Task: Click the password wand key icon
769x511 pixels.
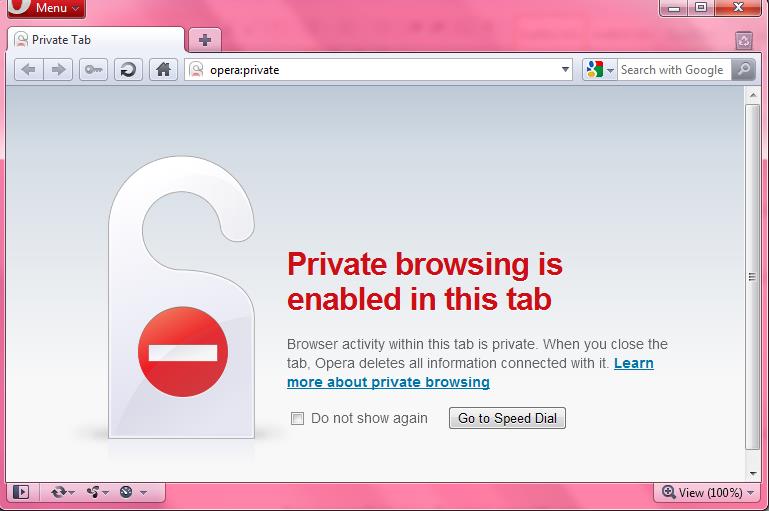Action: tap(93, 70)
